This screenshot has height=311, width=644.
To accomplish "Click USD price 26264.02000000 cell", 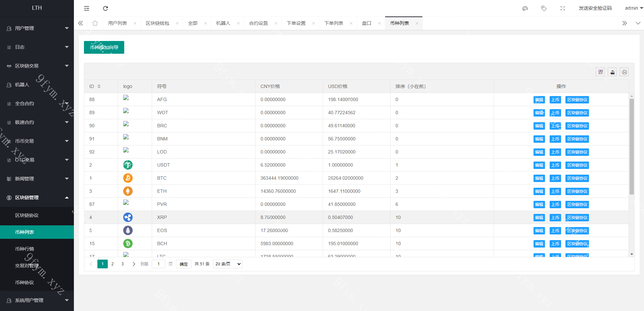I will 357,178.
